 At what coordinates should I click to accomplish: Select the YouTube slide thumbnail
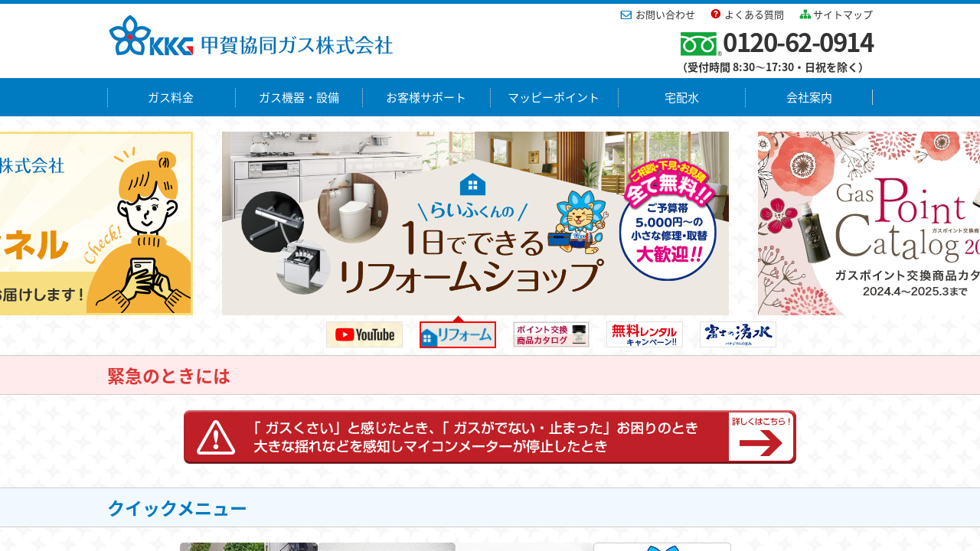coord(364,334)
